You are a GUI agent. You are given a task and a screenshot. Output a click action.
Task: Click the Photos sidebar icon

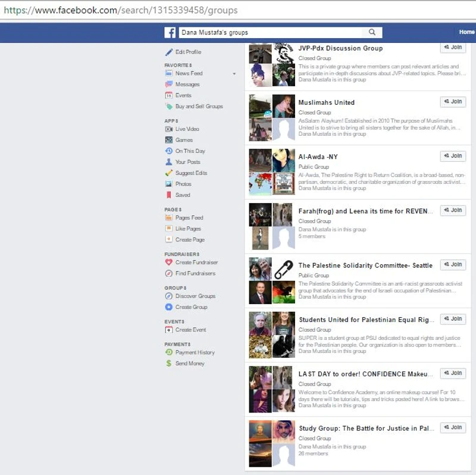169,184
